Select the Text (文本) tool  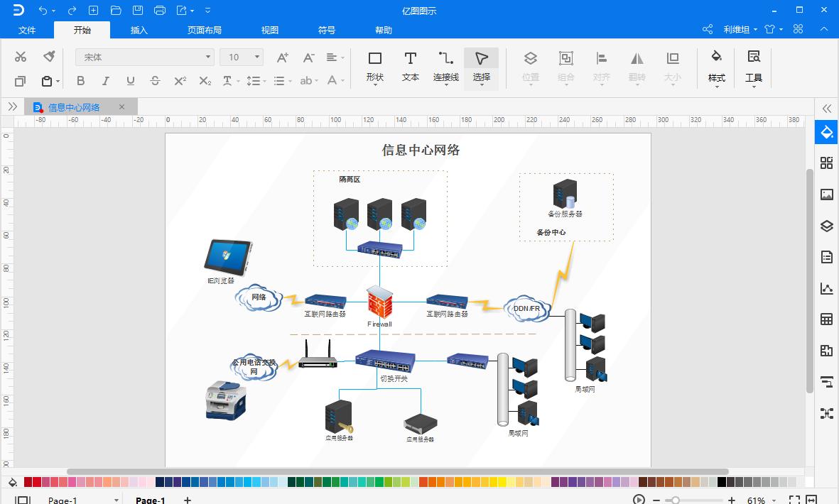[x=410, y=66]
